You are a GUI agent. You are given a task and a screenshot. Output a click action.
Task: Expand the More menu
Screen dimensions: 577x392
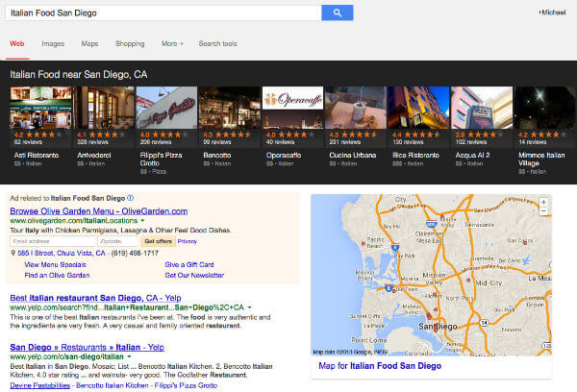(x=172, y=43)
